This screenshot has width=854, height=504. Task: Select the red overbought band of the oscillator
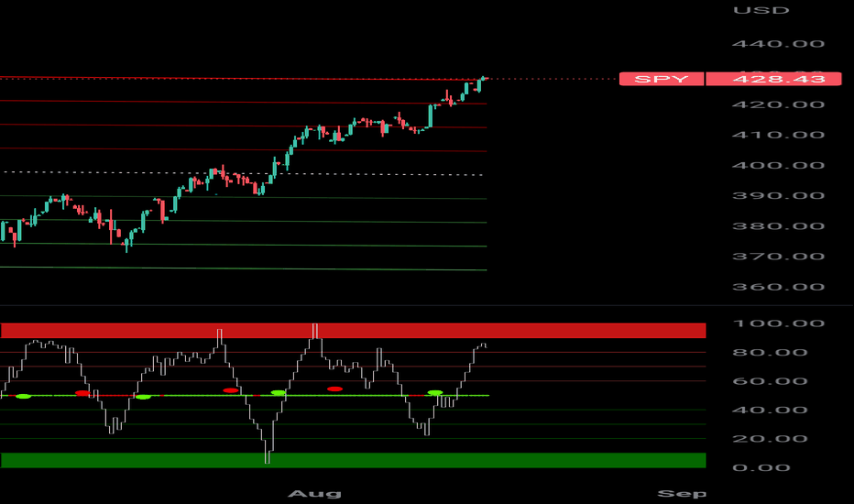(x=353, y=330)
